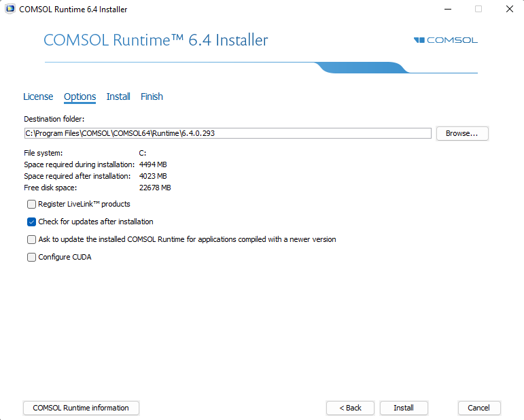Cancel the installation
This screenshot has height=420, width=524.
click(x=479, y=408)
